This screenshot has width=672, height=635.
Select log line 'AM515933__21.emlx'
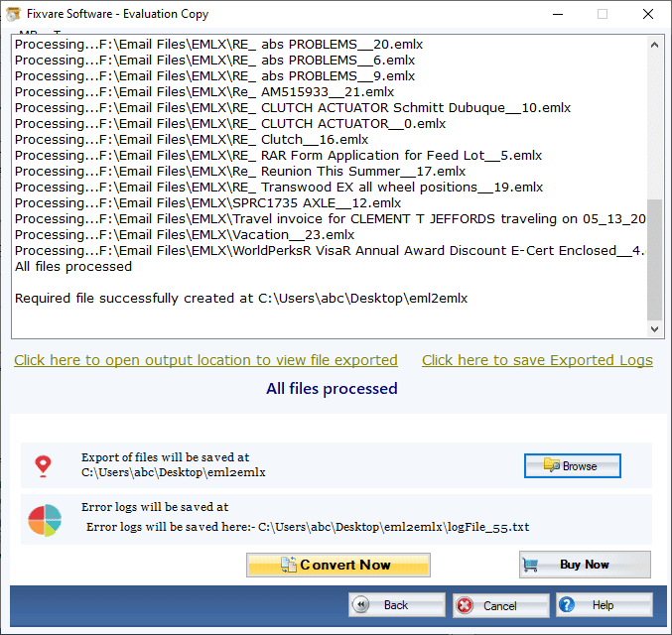204,91
